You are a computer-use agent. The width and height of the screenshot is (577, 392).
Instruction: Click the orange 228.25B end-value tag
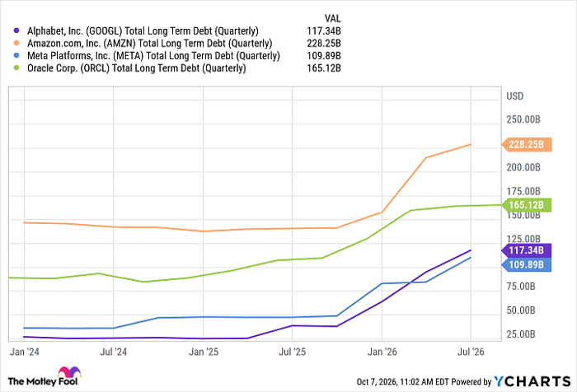coord(527,144)
